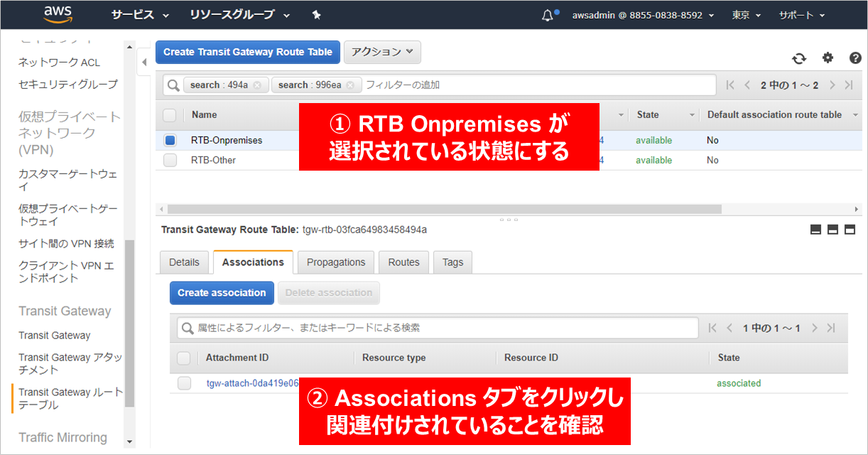Refresh the route table list
868x455 pixels.
(799, 58)
